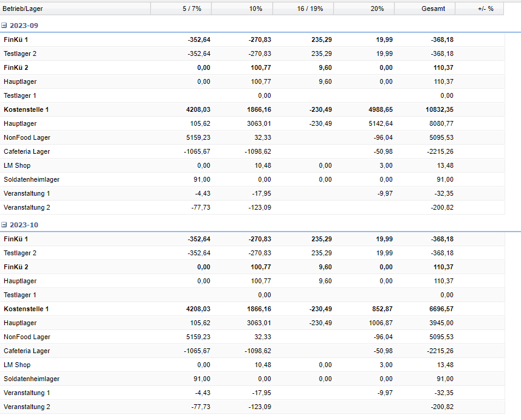
Task: Collapse the 2023-10 group using its minus icon
Action: [x=4, y=225]
